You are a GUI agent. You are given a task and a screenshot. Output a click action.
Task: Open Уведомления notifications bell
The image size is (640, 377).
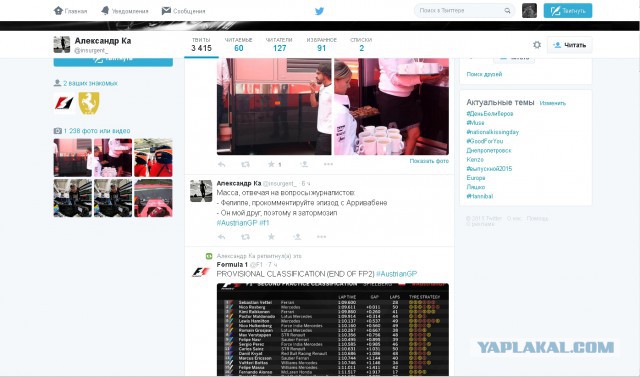tap(105, 11)
